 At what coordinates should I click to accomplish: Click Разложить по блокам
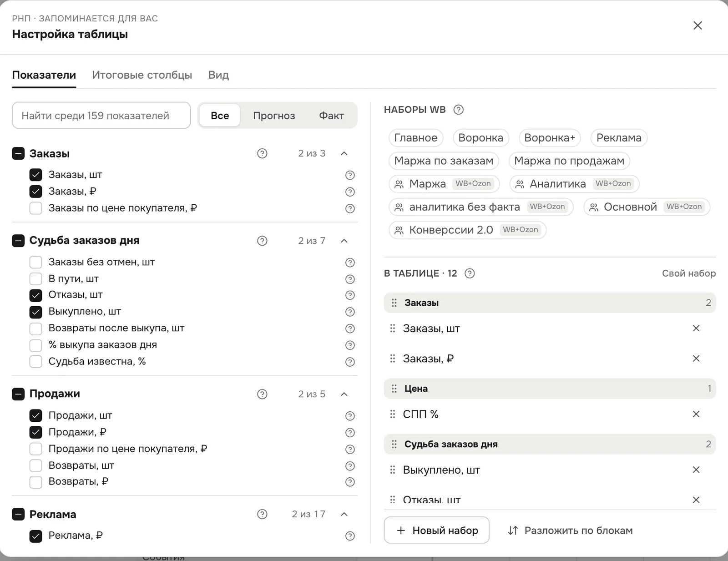point(570,531)
